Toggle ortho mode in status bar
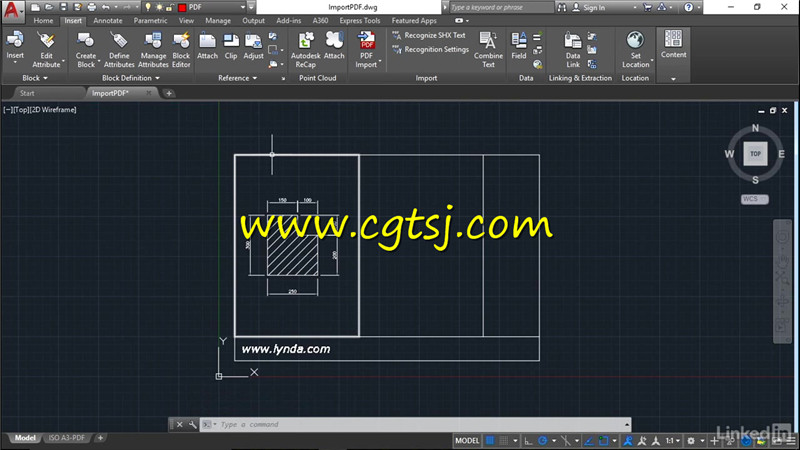 pyautogui.click(x=528, y=441)
